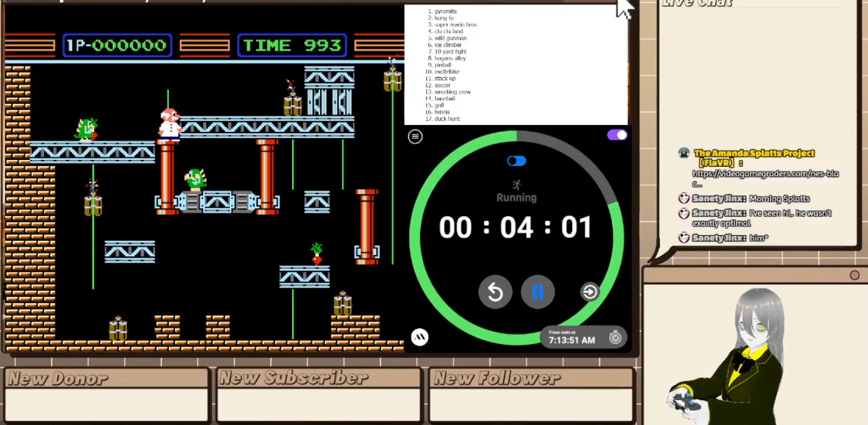Select 'wrecking crew' list entry
This screenshot has width=868, height=425.
(452, 91)
